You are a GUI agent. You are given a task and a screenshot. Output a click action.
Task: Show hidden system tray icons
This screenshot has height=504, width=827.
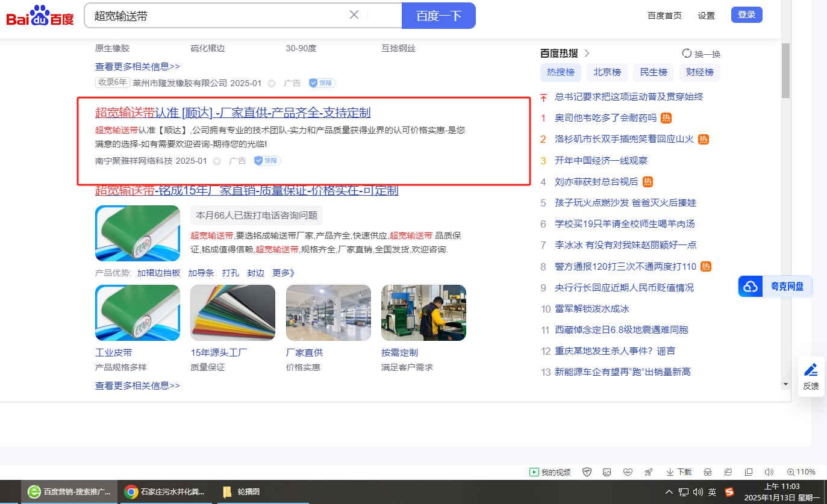coord(669,492)
